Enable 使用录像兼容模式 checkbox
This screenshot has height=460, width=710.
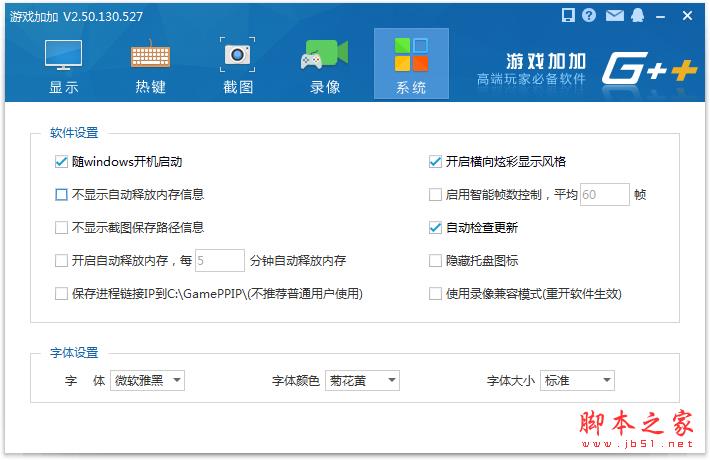tap(435, 294)
